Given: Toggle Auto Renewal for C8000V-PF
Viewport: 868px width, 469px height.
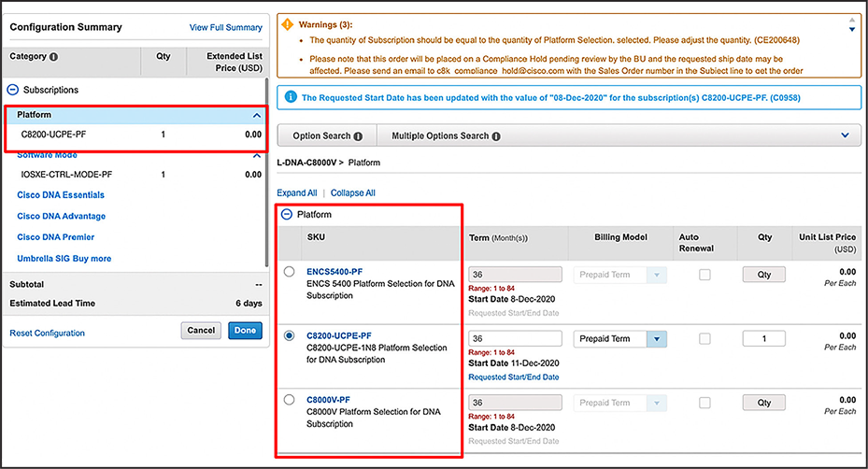Looking at the screenshot, I should click(x=704, y=403).
